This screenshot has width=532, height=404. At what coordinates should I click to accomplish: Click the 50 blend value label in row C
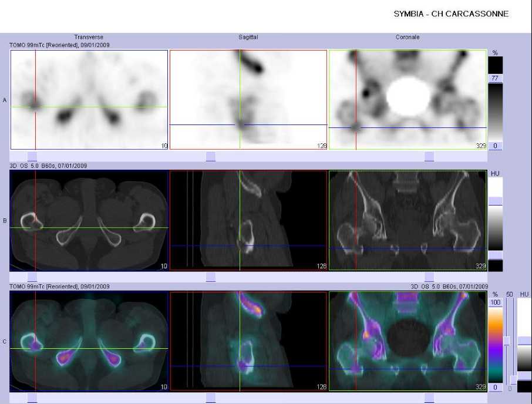tap(509, 294)
